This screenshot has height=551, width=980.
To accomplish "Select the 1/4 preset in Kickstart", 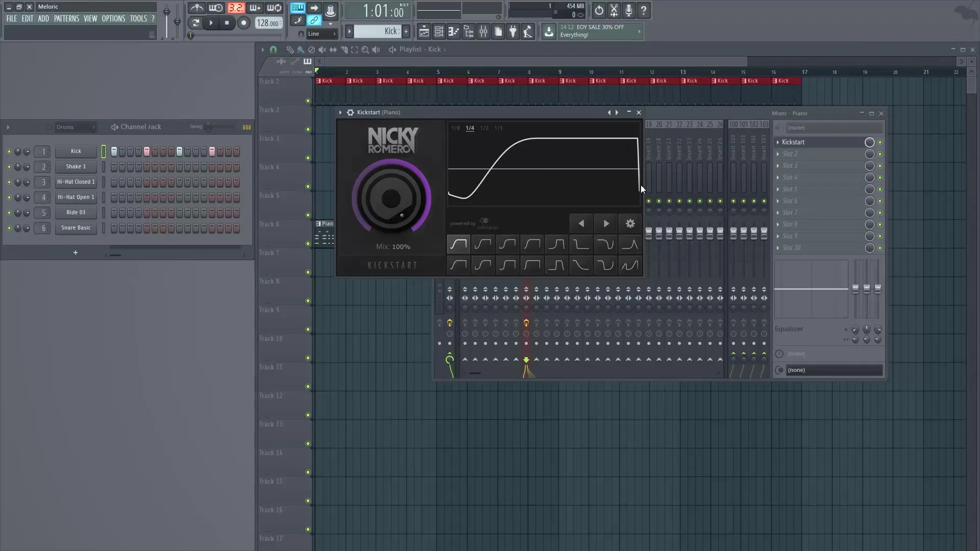I will pos(470,129).
